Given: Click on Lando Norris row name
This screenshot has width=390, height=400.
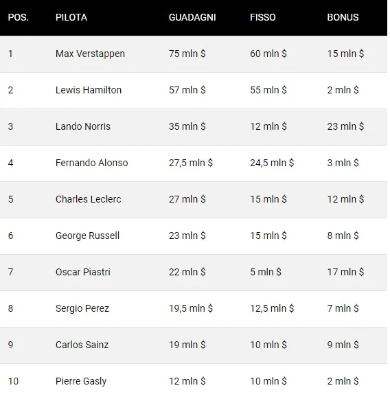Looking at the screenshot, I should coord(83,126).
